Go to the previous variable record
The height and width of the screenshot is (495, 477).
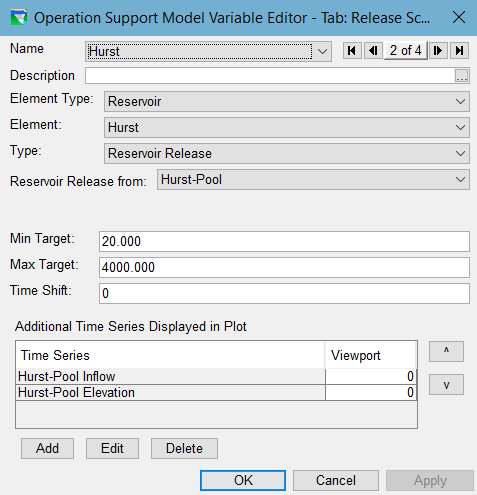point(373,51)
